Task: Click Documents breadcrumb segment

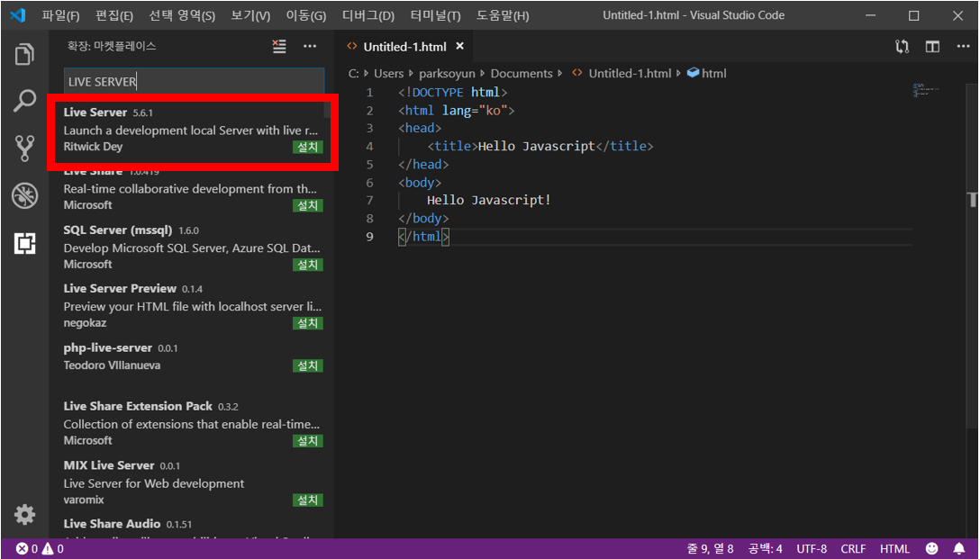Action: (x=522, y=74)
